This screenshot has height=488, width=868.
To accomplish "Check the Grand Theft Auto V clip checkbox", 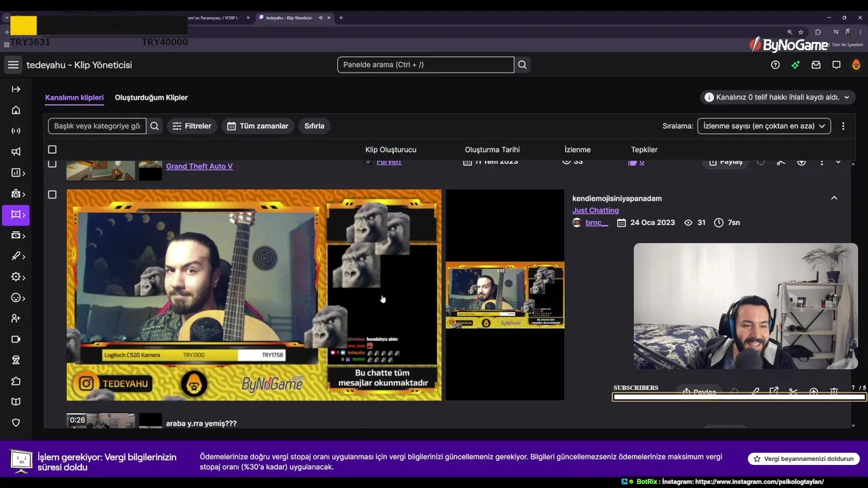I will (x=52, y=163).
